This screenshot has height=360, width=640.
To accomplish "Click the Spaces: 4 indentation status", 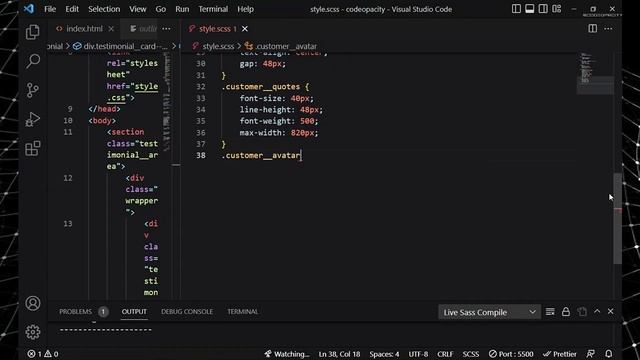I will (384, 354).
